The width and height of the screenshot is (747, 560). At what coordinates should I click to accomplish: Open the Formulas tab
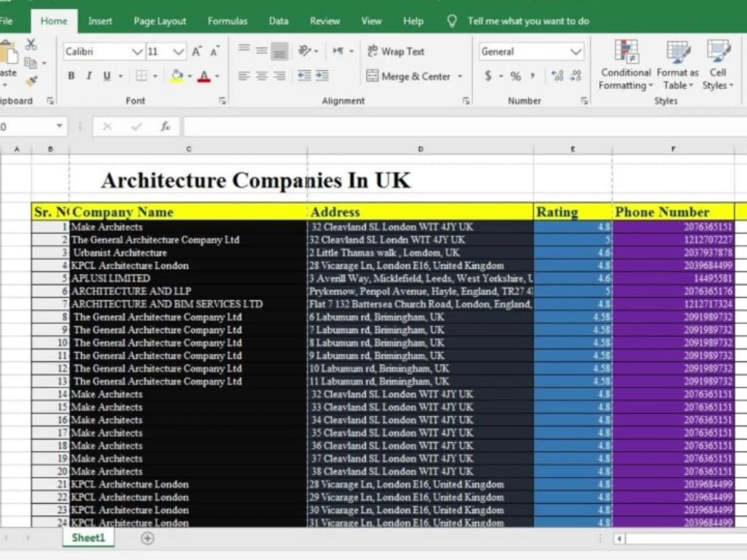pos(227,21)
